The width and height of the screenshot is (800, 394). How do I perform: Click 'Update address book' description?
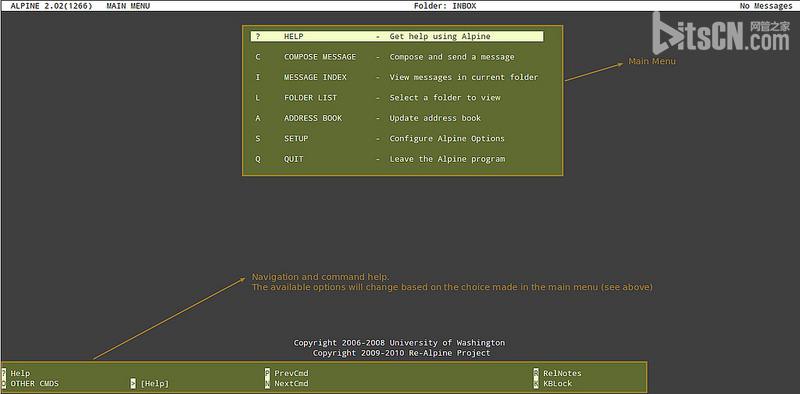point(435,118)
